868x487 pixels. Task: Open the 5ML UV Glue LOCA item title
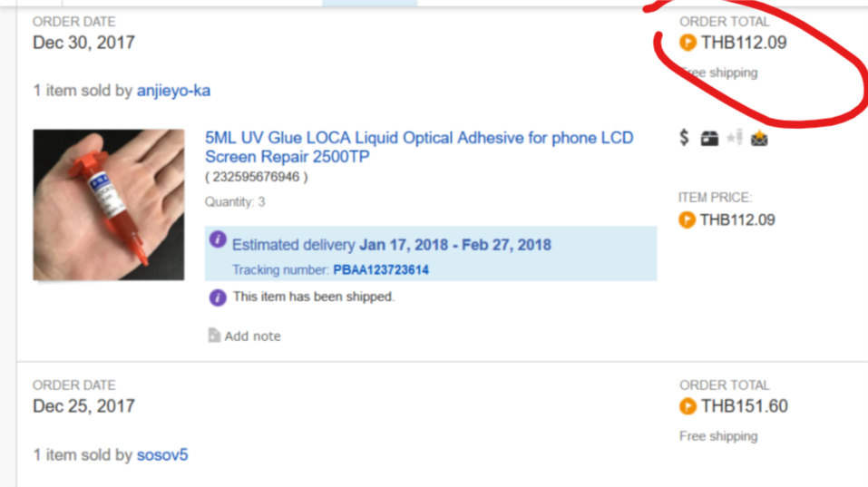(419, 147)
